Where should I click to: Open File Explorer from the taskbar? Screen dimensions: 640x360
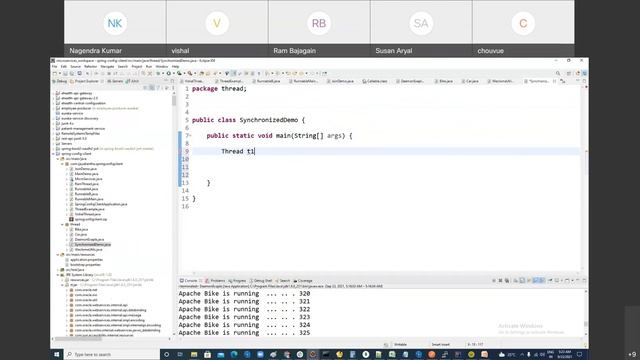[194, 354]
